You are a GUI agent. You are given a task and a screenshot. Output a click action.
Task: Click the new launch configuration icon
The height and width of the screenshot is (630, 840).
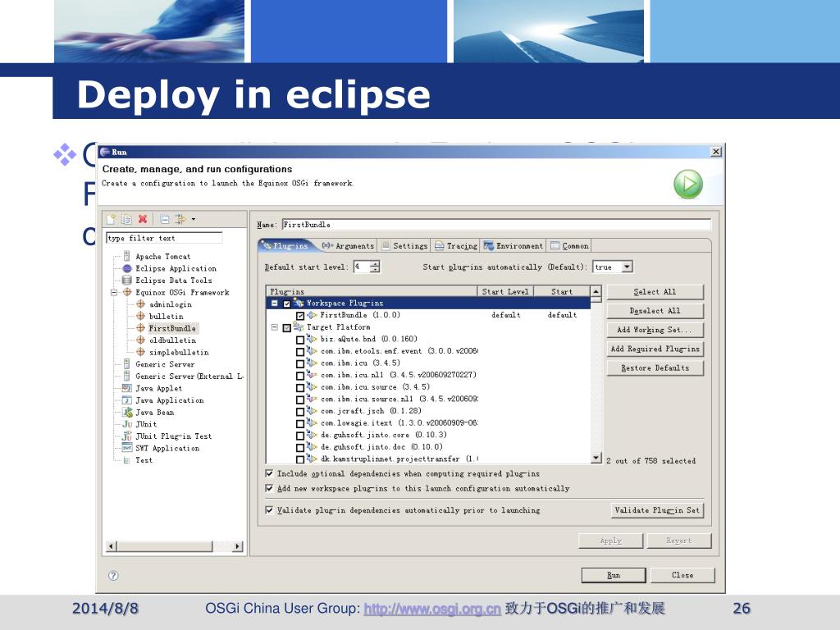coord(112,219)
